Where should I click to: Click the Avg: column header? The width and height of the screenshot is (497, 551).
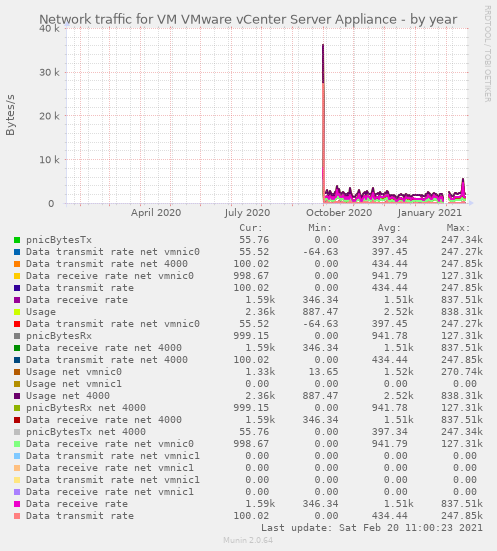pos(389,228)
